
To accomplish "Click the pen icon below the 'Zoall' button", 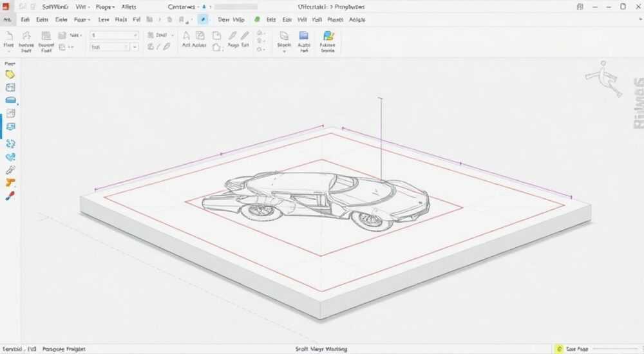I will pyautogui.click(x=167, y=47).
